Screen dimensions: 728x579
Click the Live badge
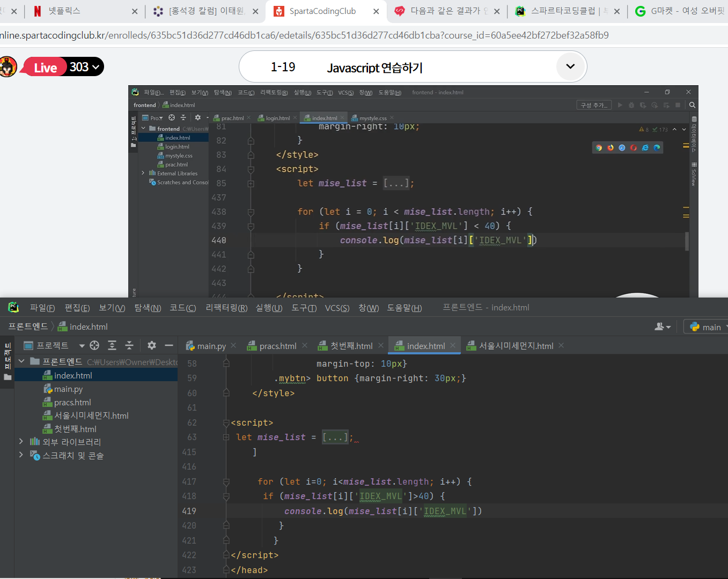45,68
